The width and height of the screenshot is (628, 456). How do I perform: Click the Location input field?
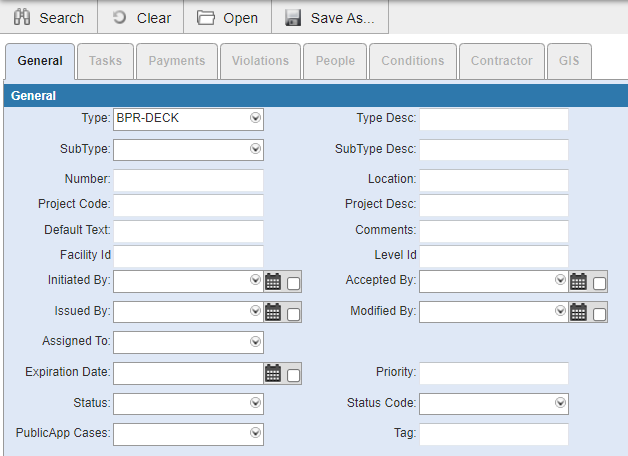click(493, 180)
